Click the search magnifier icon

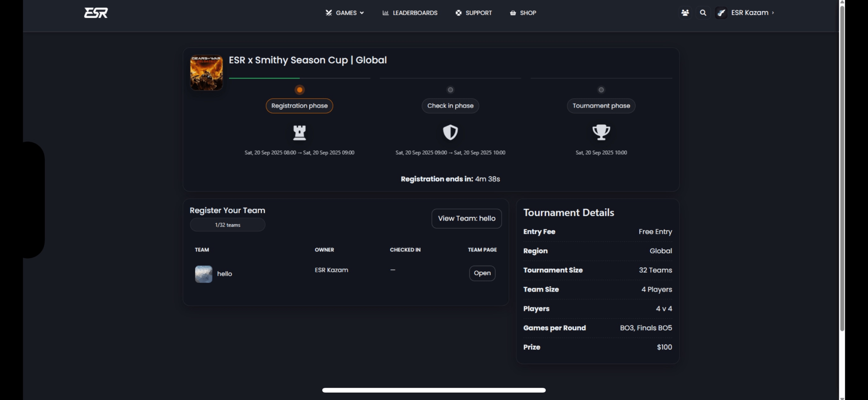[703, 13]
